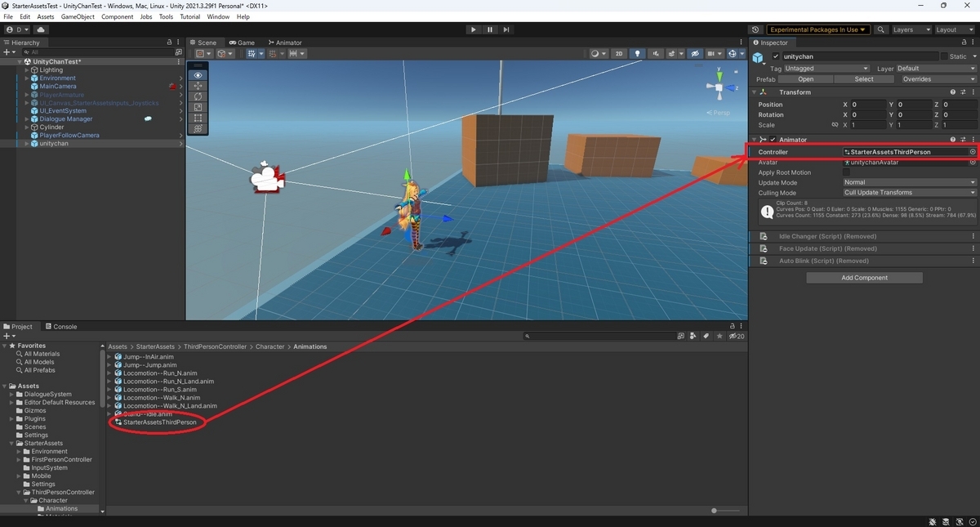Switch to the Console tab
Viewport: 980px width, 527px height.
pyautogui.click(x=60, y=327)
